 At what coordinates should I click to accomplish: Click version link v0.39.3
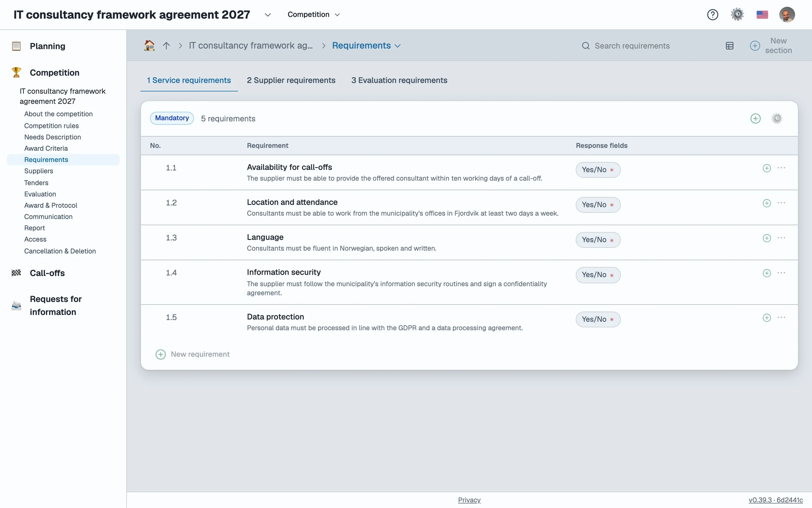[x=775, y=500]
